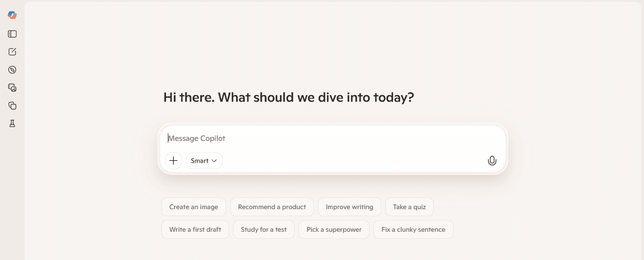Screen dimensions: 644x260
Task: Toggle the sidebar panel icon
Action: click(x=12, y=34)
